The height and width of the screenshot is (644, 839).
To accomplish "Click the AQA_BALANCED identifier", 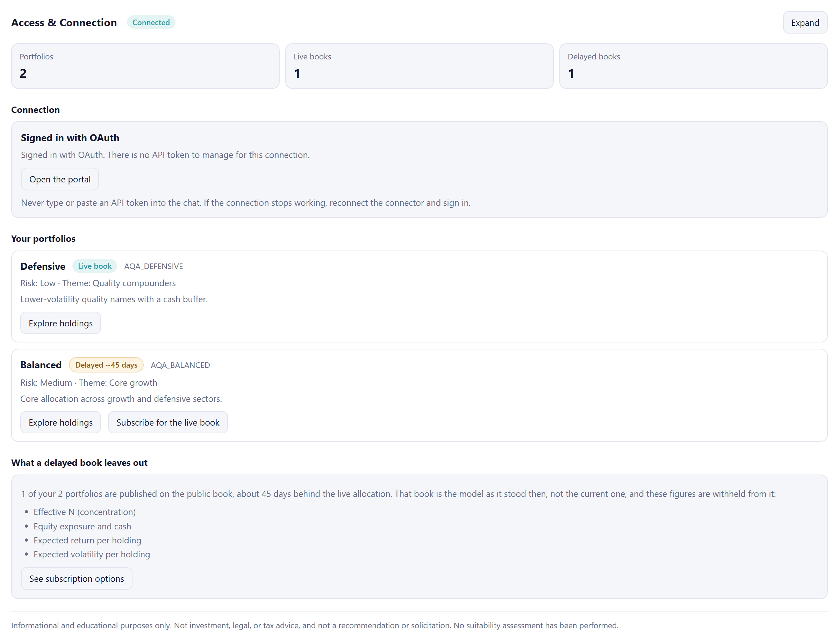I will pyautogui.click(x=180, y=365).
